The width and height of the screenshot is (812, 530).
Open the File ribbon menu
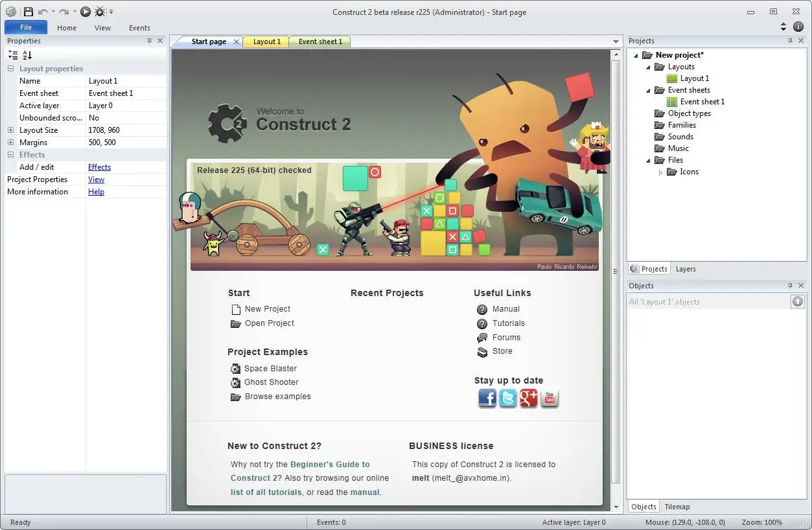26,27
